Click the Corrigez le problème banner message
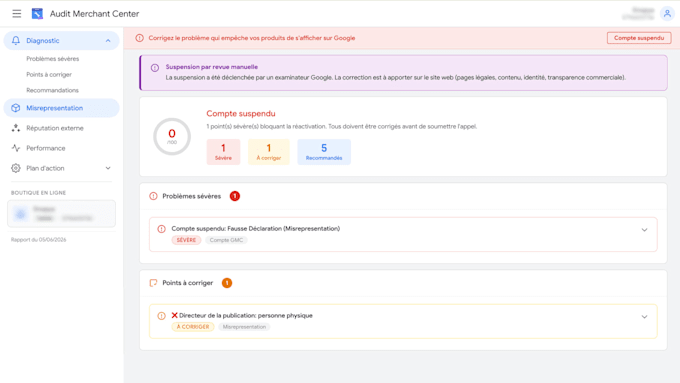The image size is (680, 383). [x=252, y=38]
